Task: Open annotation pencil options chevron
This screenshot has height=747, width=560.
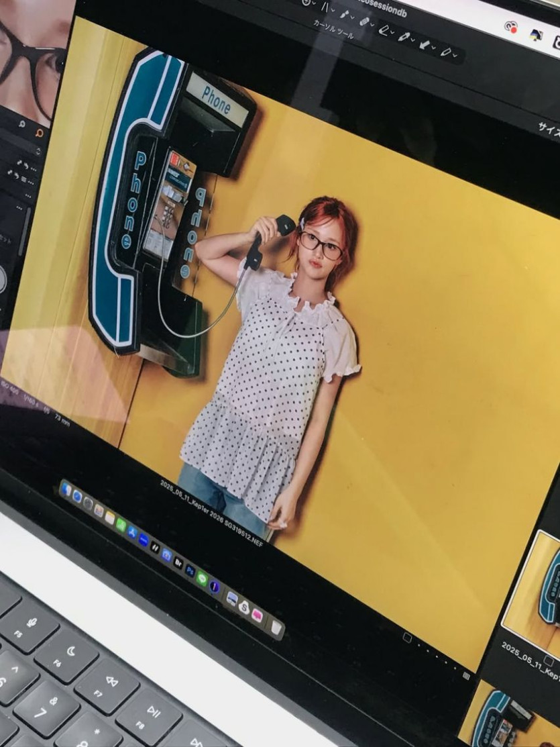Action: coord(455,55)
